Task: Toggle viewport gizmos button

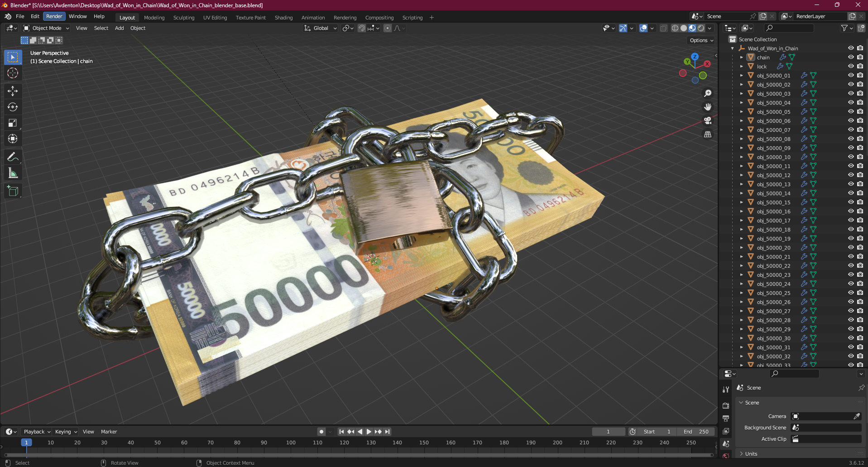Action: coord(623,28)
